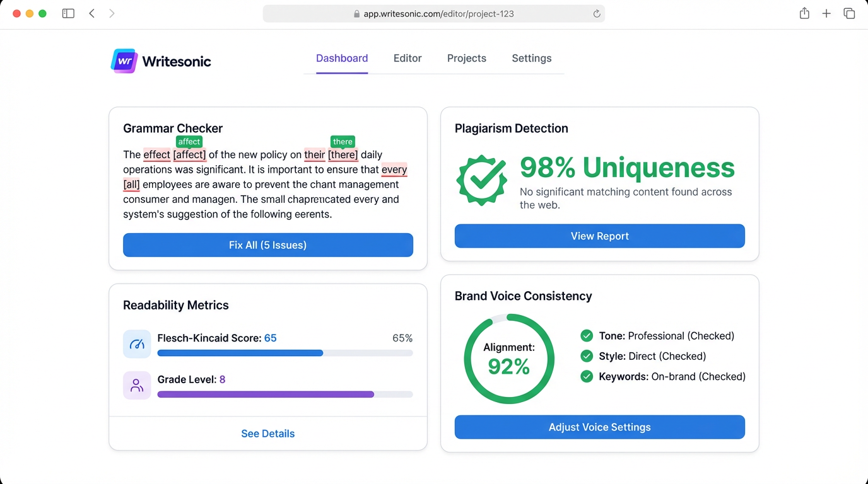This screenshot has height=484, width=868.
Task: Click the green verified badge in Plagiarism Detection
Action: click(481, 181)
